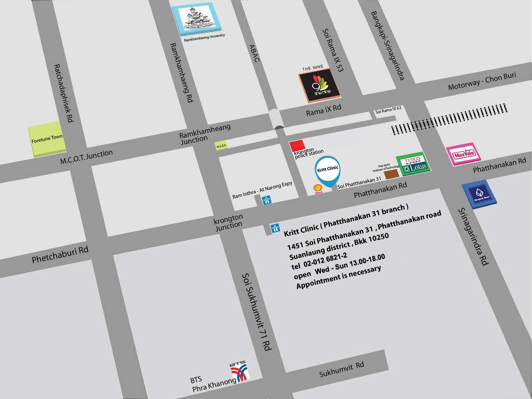The width and height of the screenshot is (532, 399).
Task: Click the Phetchaburi Rd label
Action: (x=60, y=254)
